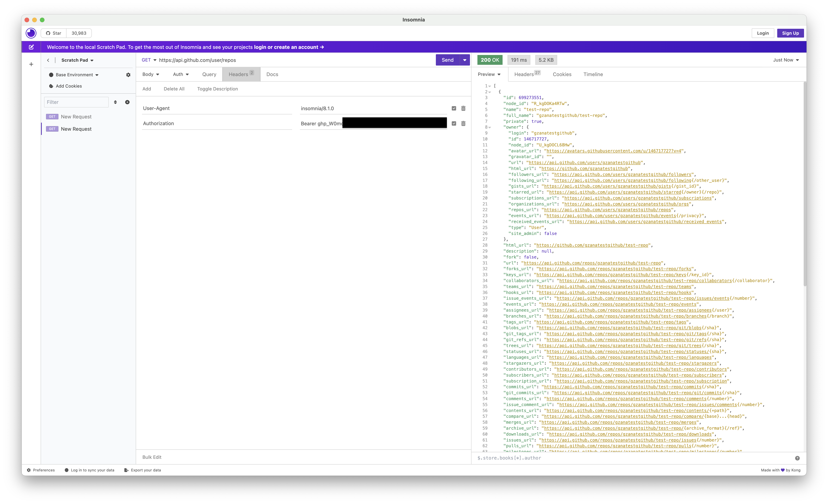Image resolution: width=828 pixels, height=504 pixels.
Task: Click Log in to sync your data
Action: click(x=89, y=470)
